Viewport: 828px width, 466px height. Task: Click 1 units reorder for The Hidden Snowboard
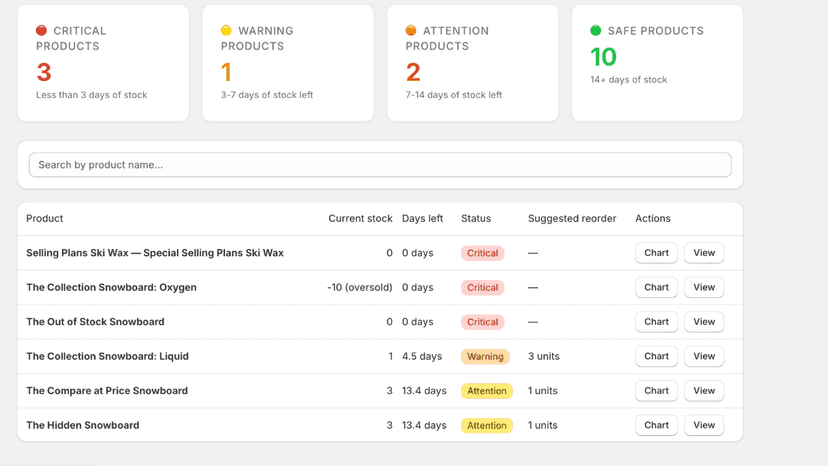(542, 425)
